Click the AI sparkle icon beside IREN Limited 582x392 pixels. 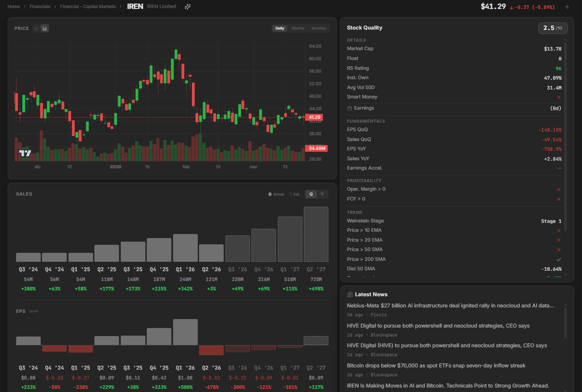188,7
